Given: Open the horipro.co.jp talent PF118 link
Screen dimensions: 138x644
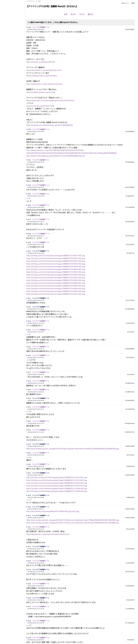Looking at the screenshot, I should pos(41,62).
